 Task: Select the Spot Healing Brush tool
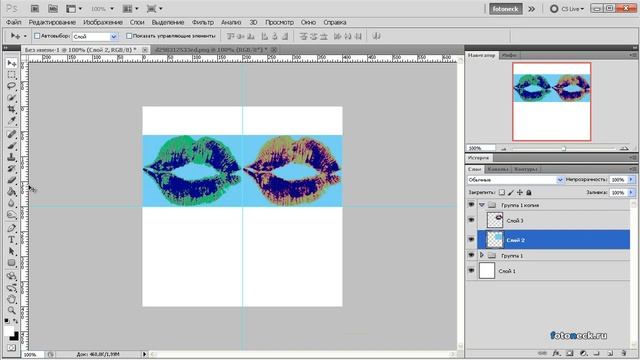[x=11, y=134]
